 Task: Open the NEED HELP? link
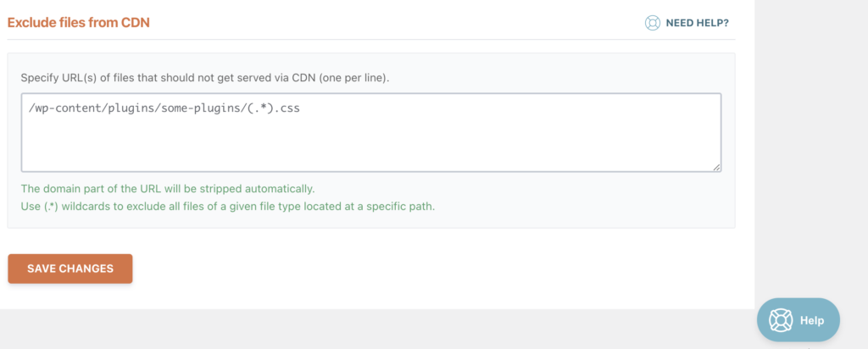(x=697, y=23)
